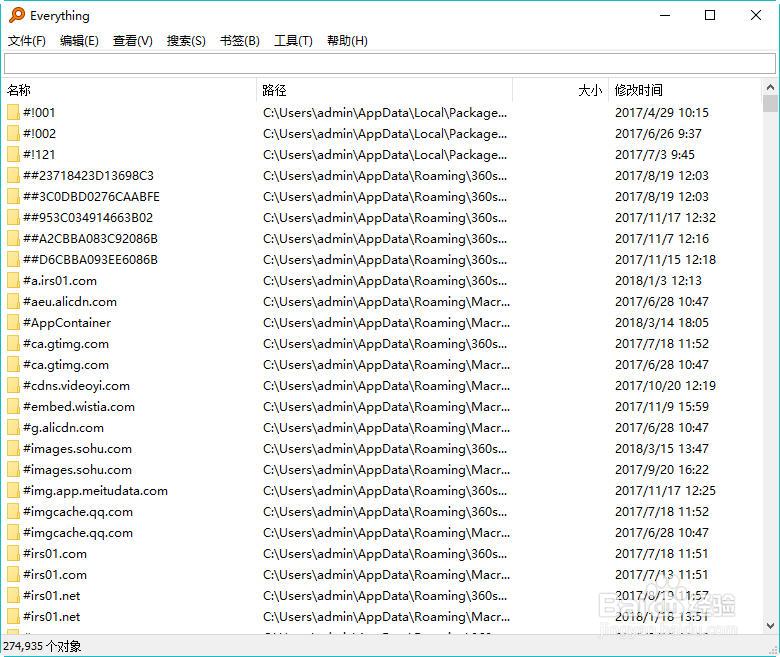Select the ##D6CBBA093EE6086B entry
Screen dimensions: 780x657
coord(91,260)
